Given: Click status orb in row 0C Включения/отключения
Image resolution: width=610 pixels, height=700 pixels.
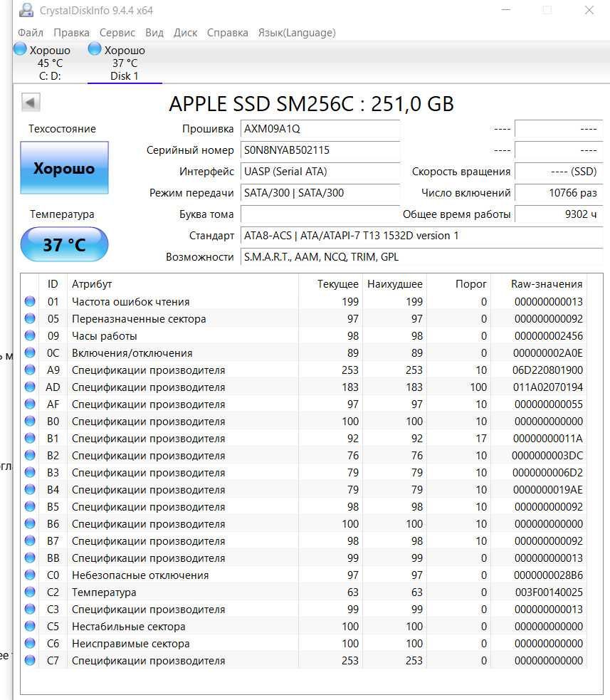Looking at the screenshot, I should (30, 352).
